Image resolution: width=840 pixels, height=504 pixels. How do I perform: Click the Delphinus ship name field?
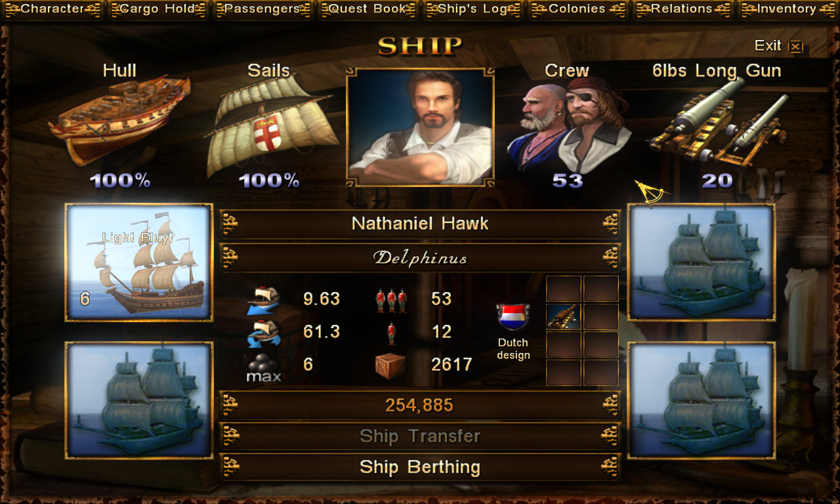(420, 258)
